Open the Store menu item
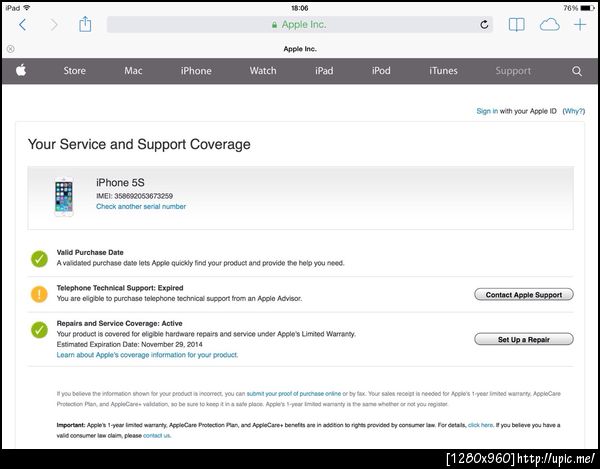 click(x=75, y=71)
